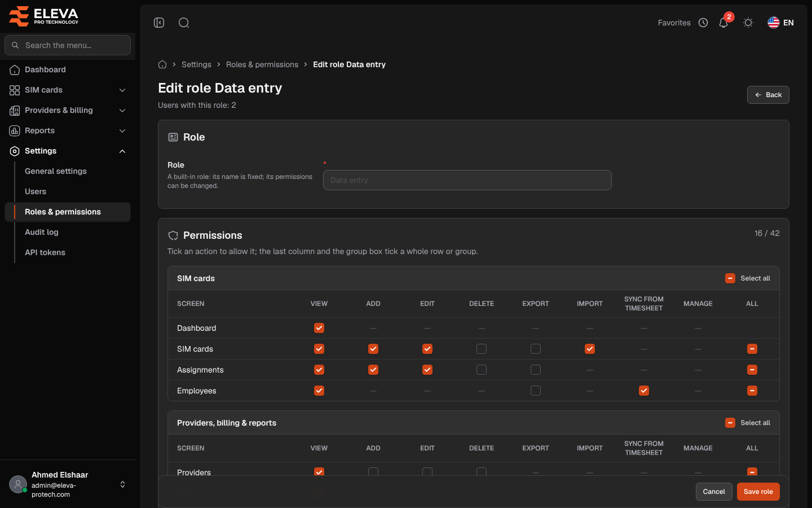Screen dimensions: 812x508
Task: Expand the SIM cards sidebar chevron
Action: coord(122,90)
